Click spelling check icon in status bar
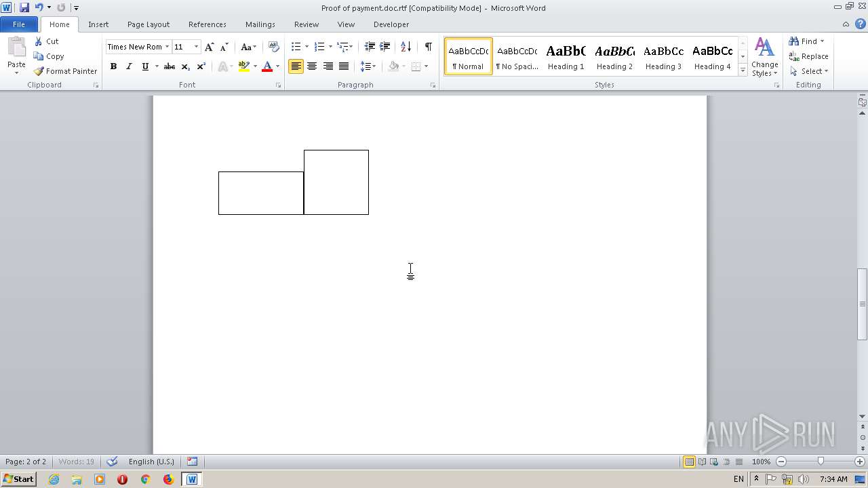 [x=113, y=462]
